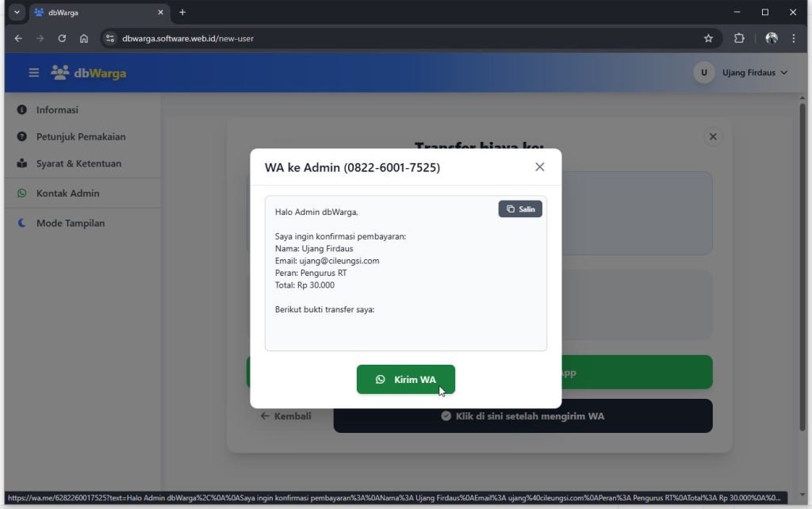Open a new browser tab
Image resolution: width=812 pixels, height=509 pixels.
[182, 13]
